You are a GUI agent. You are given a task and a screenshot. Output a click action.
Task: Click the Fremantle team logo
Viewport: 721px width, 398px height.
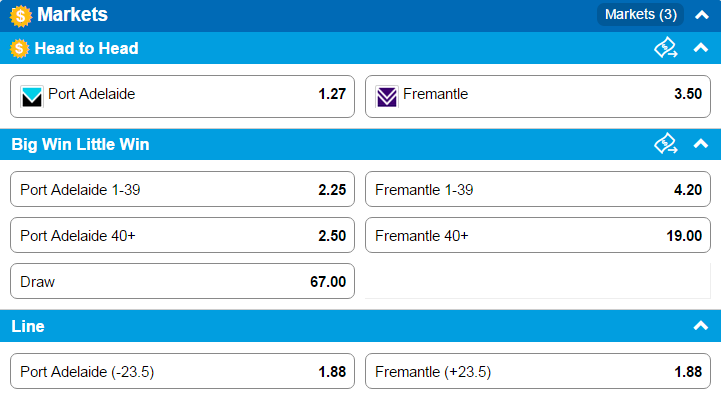[x=387, y=97]
